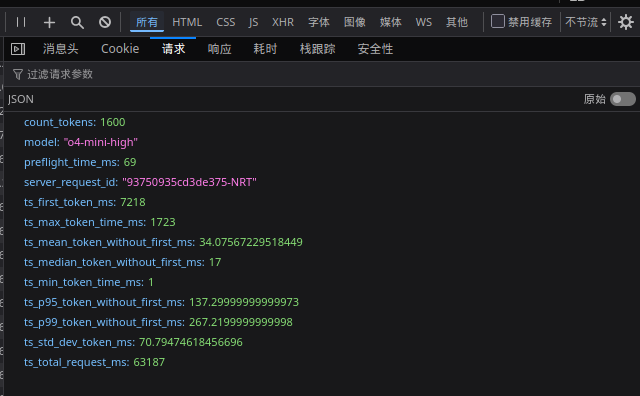Select the ts_median_token_without_first_ms key

(114, 262)
